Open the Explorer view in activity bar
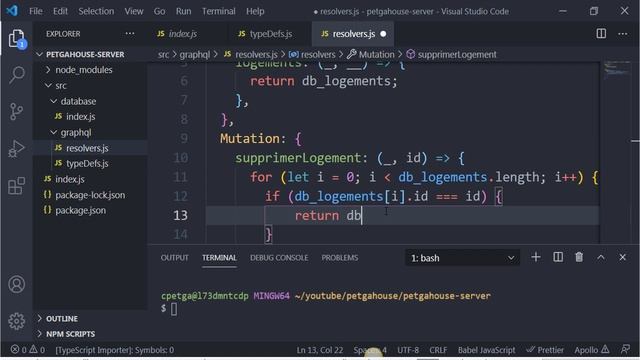This screenshot has width=640, height=360. [x=17, y=39]
